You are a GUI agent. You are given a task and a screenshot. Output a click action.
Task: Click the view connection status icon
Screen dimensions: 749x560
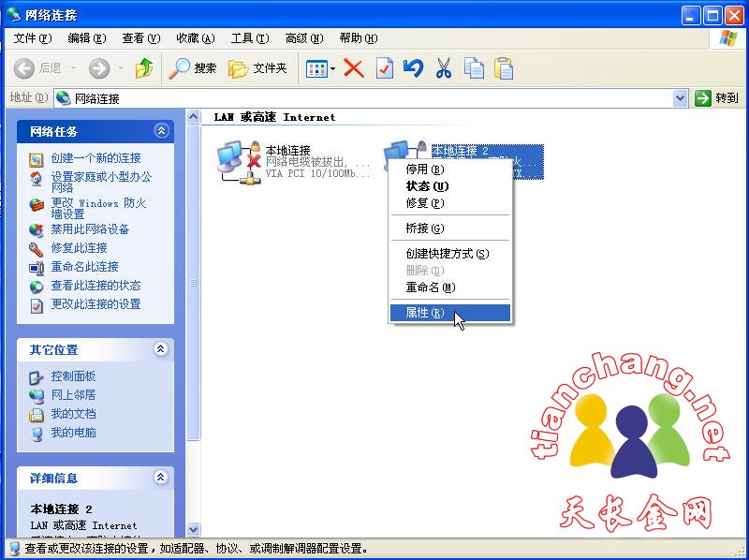[37, 287]
